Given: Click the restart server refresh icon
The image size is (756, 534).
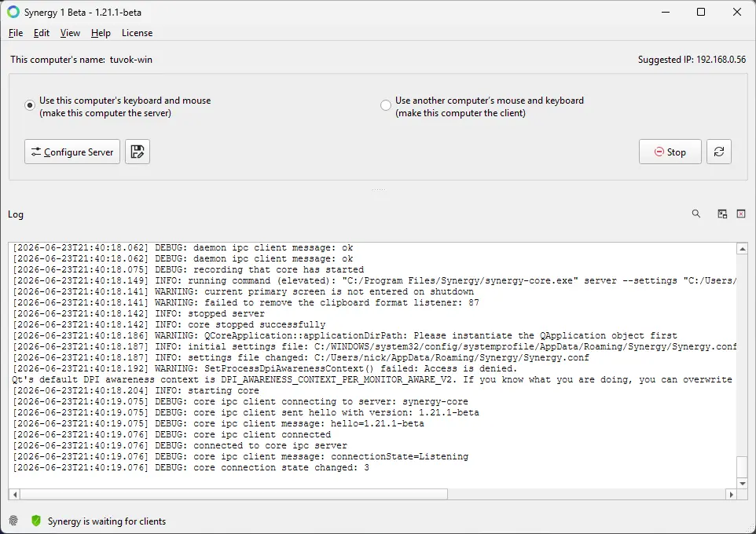Looking at the screenshot, I should click(x=719, y=152).
